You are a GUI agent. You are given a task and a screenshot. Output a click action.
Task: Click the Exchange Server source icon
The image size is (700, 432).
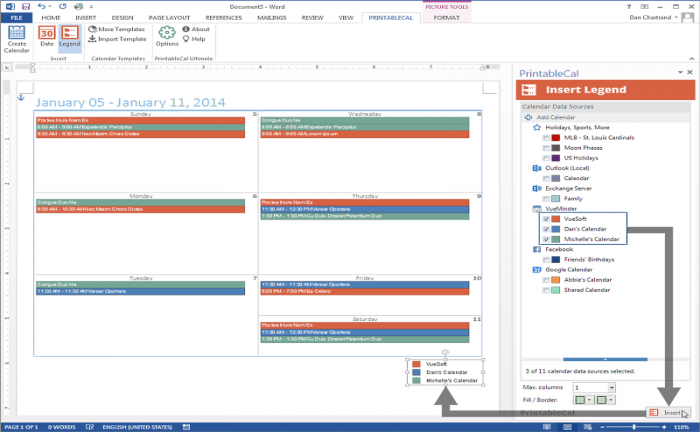click(x=537, y=188)
